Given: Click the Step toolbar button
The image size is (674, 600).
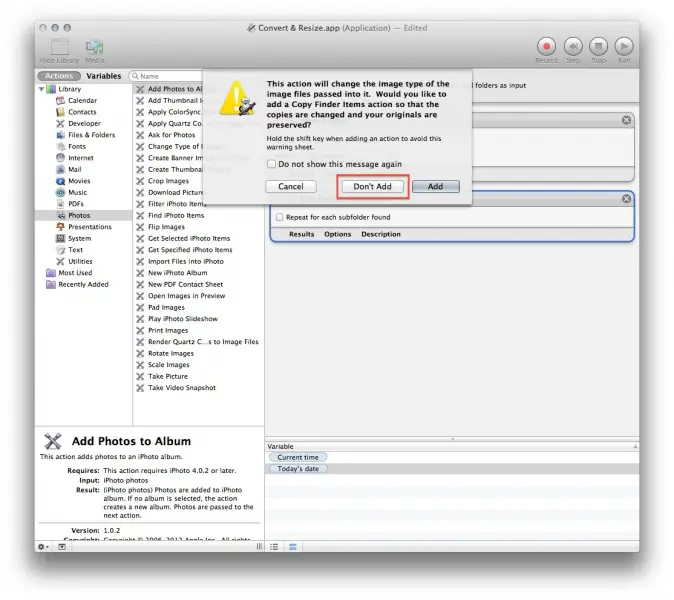Looking at the screenshot, I should click(x=573, y=46).
